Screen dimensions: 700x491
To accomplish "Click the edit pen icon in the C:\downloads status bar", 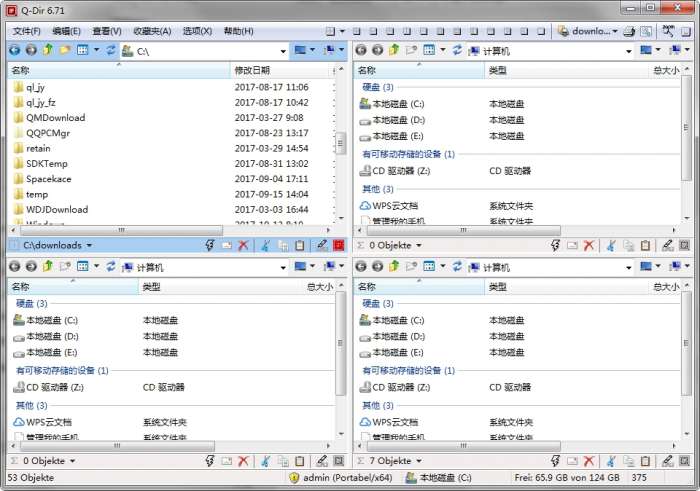I will [322, 245].
